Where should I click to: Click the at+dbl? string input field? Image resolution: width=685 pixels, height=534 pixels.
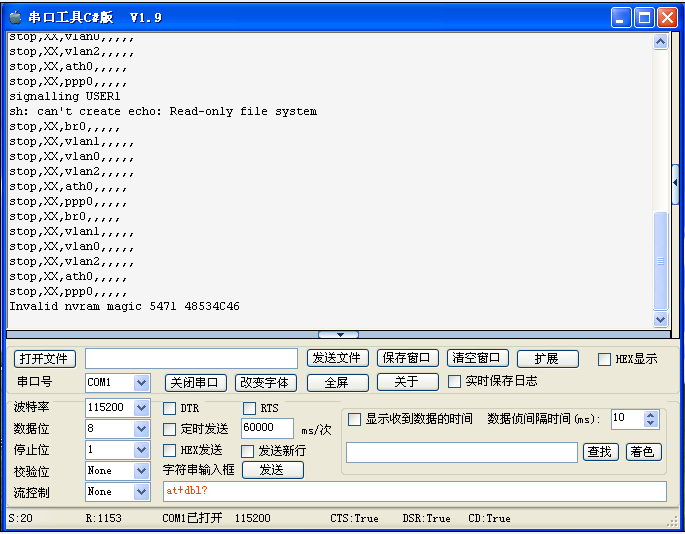coord(414,491)
